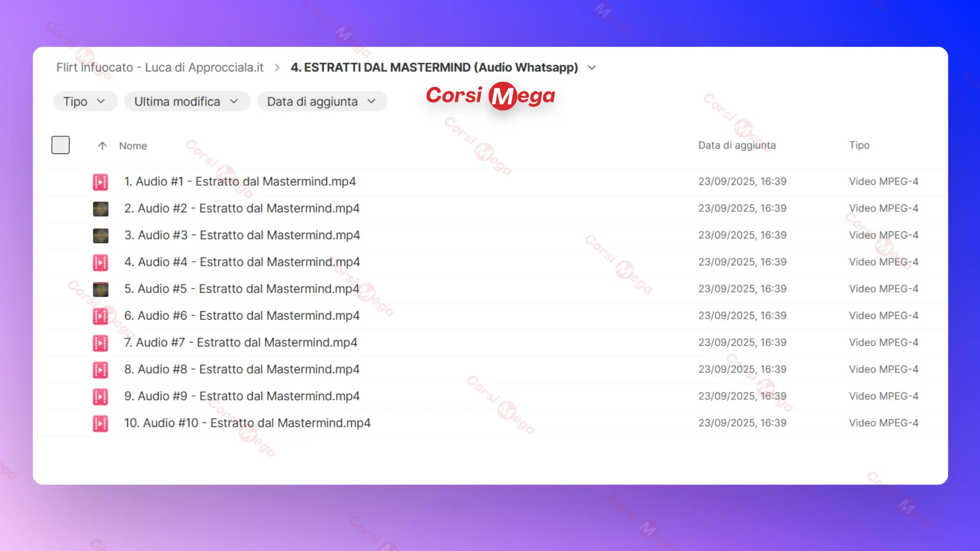Screen dimensions: 980x551
Task: Click video file icon for Audio #9
Action: pyautogui.click(x=100, y=397)
